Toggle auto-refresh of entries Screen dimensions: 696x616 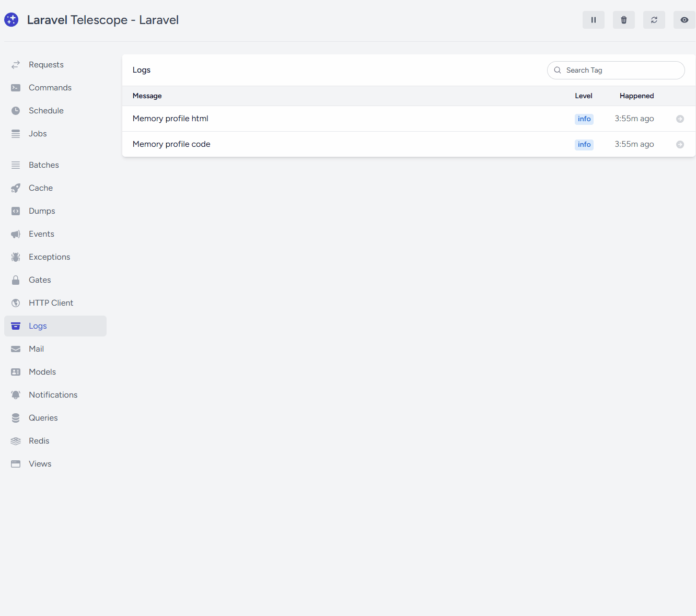pos(654,20)
